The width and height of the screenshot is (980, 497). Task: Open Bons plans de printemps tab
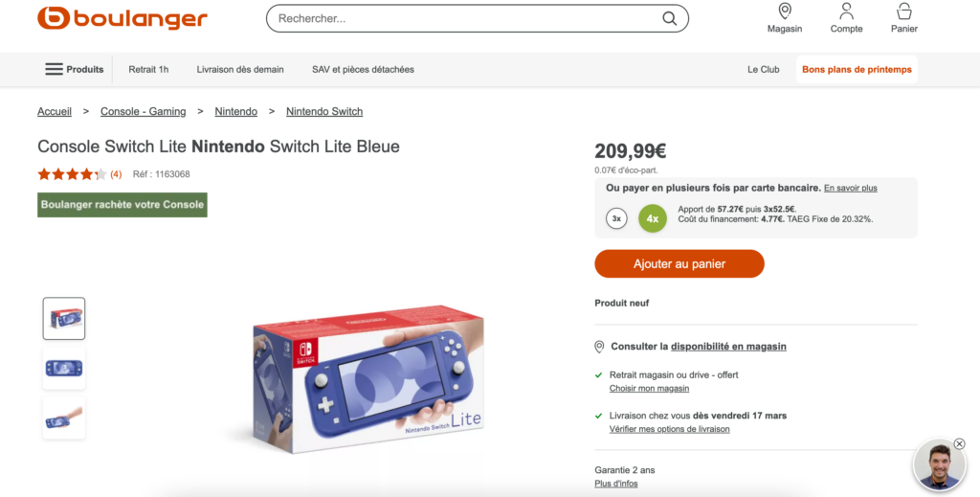pyautogui.click(x=857, y=69)
